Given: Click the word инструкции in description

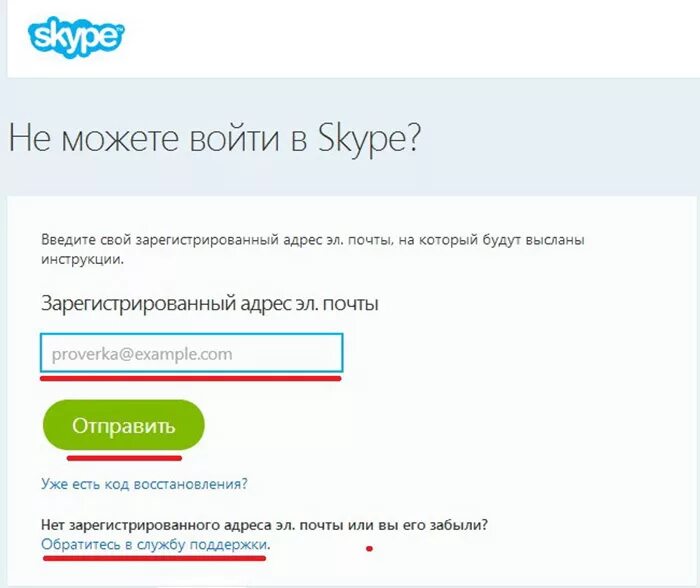Looking at the screenshot, I should [82, 259].
